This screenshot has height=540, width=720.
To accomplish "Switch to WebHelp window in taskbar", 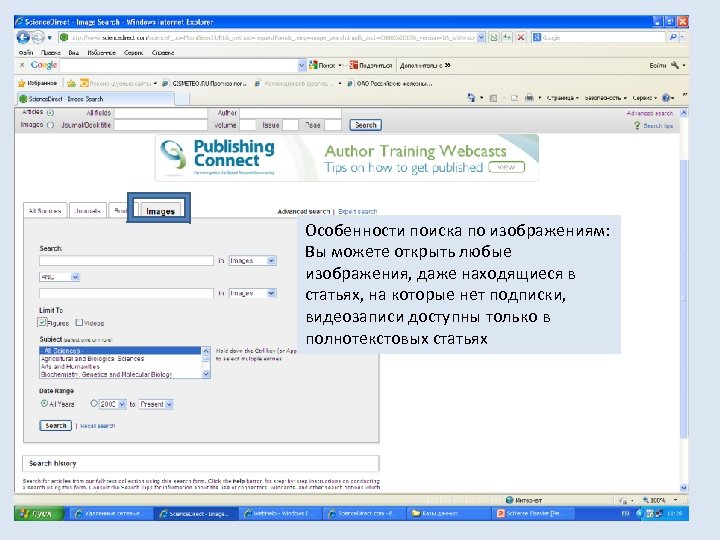I will (279, 513).
